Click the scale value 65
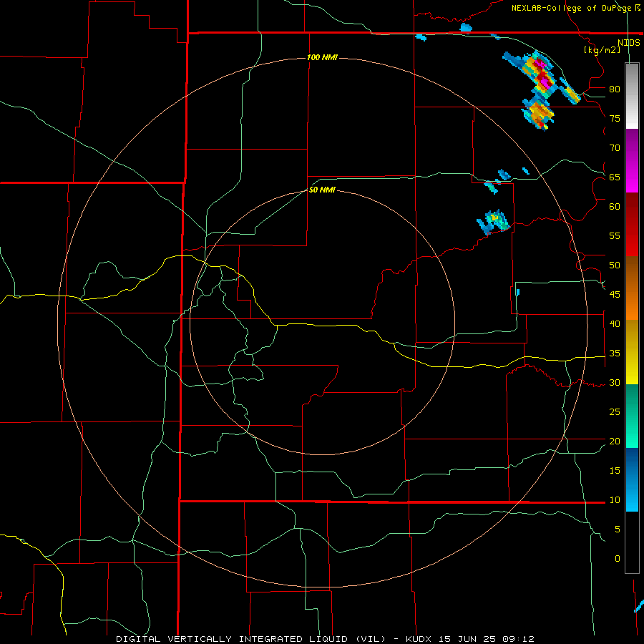 click(x=615, y=177)
